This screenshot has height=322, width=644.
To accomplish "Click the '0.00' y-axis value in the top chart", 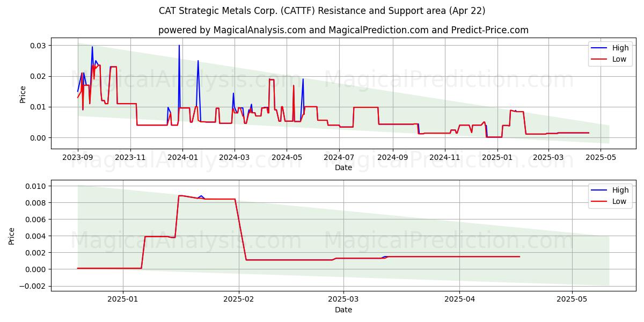I will 39,137.
